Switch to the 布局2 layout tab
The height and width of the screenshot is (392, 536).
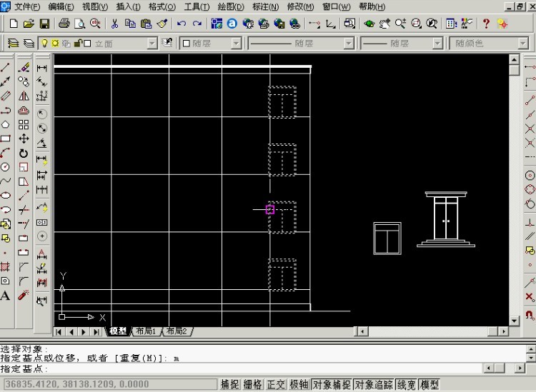(x=177, y=331)
